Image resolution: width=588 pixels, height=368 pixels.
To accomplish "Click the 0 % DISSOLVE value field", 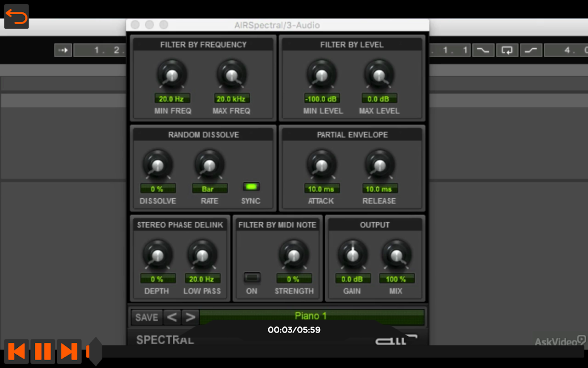I will pos(158,189).
